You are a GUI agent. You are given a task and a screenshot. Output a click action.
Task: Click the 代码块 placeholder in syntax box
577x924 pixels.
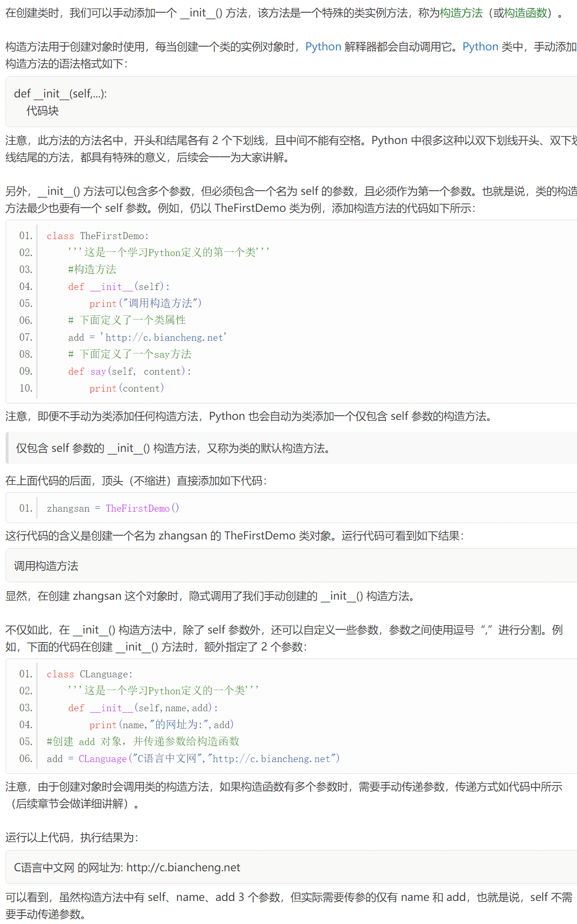pos(42,111)
